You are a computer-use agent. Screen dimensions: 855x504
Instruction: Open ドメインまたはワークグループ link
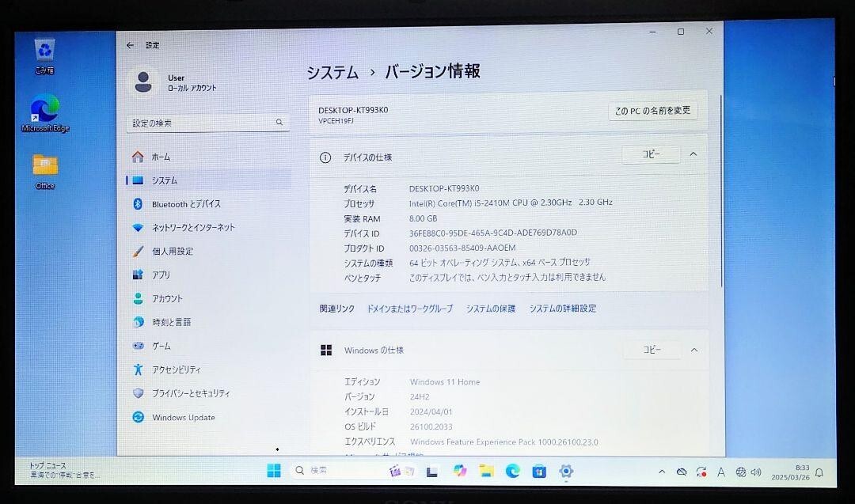coord(409,309)
